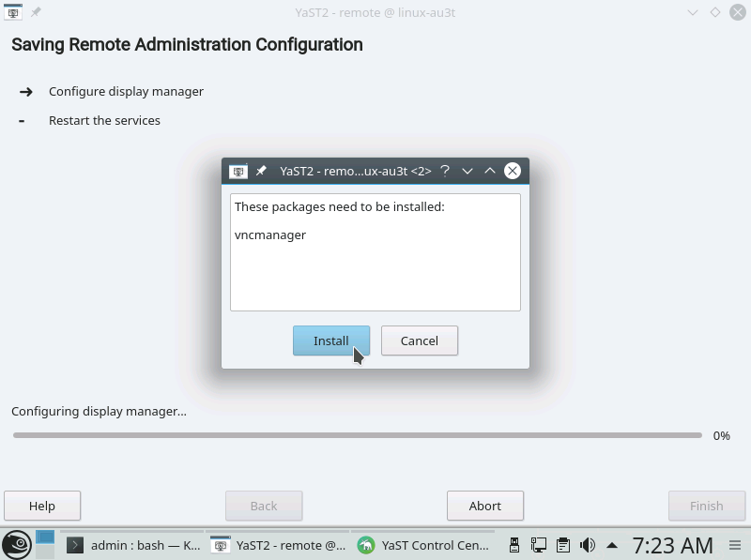Expand hidden system tray icons arrow
751x560 pixels.
[612, 545]
